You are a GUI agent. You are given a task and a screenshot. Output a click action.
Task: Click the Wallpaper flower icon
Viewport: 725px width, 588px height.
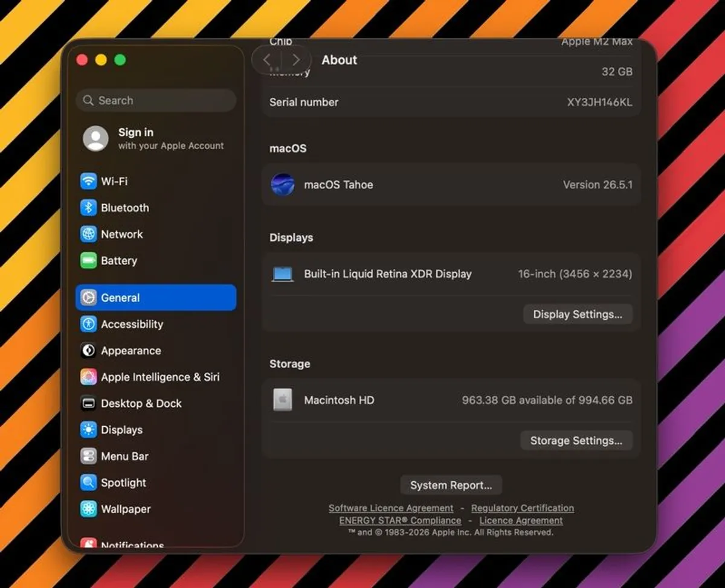(x=89, y=509)
